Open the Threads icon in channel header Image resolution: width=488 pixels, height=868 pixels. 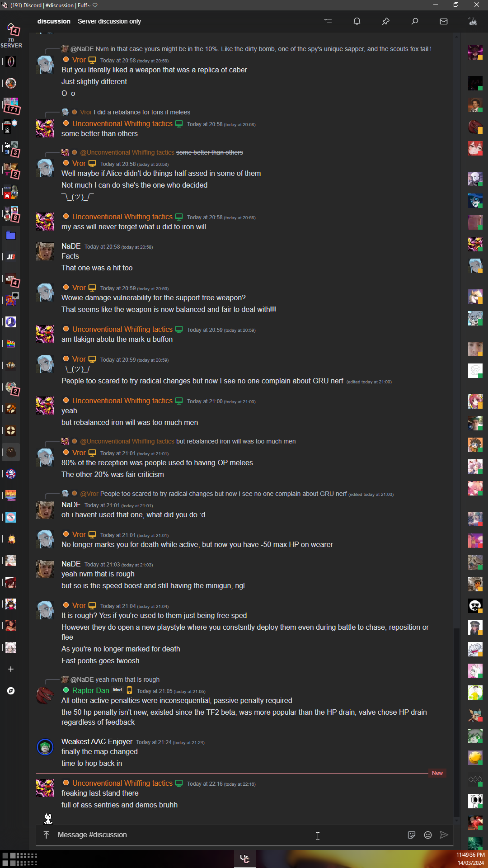(328, 21)
